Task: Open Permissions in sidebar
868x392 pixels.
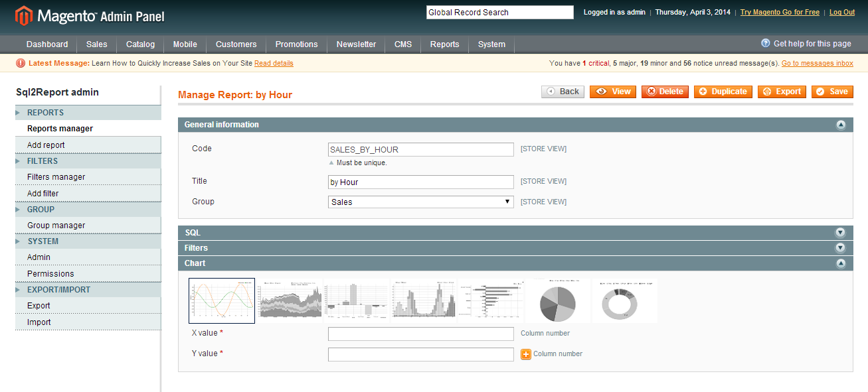Action: [x=88, y=274]
